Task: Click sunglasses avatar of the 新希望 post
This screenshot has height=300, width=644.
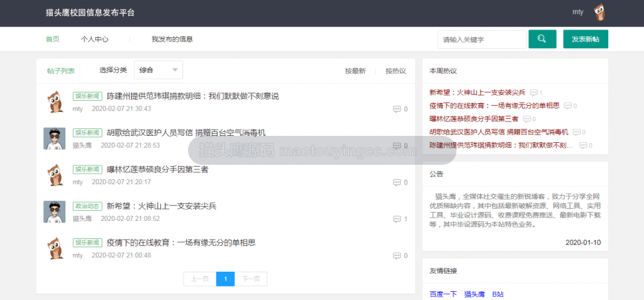Action: [55, 212]
